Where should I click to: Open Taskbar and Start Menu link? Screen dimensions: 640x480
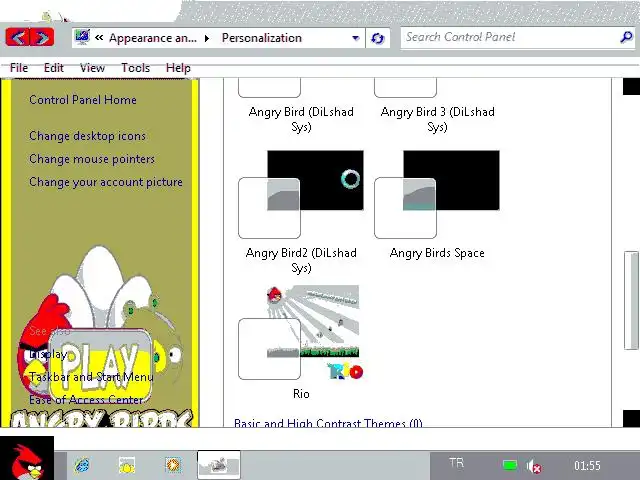[x=91, y=377]
